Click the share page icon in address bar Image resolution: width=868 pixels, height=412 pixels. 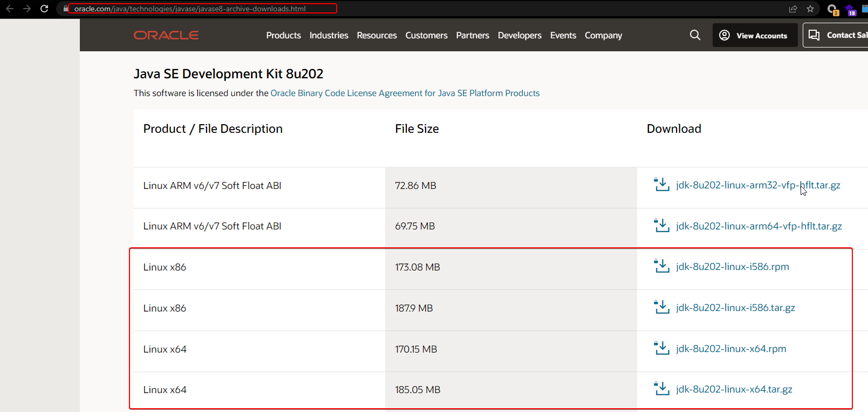coord(792,9)
